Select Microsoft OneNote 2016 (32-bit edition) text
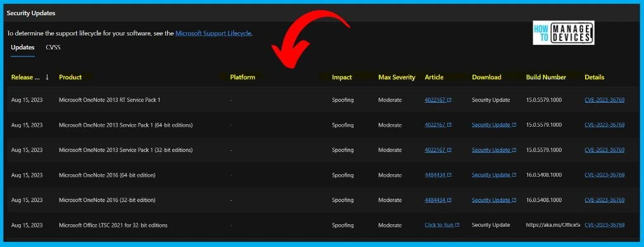Viewport: 644px width, 247px height. point(107,200)
